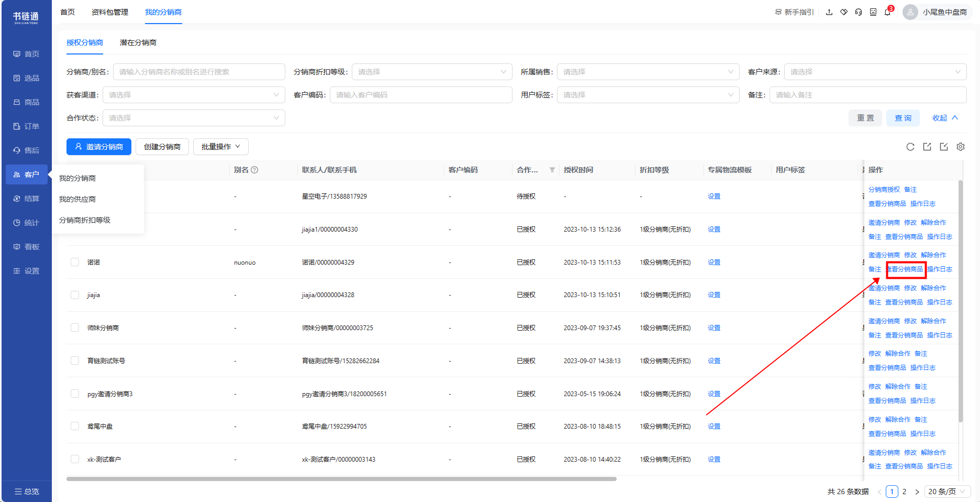
Task: Open 选品 in the left sidebar
Action: coord(26,78)
